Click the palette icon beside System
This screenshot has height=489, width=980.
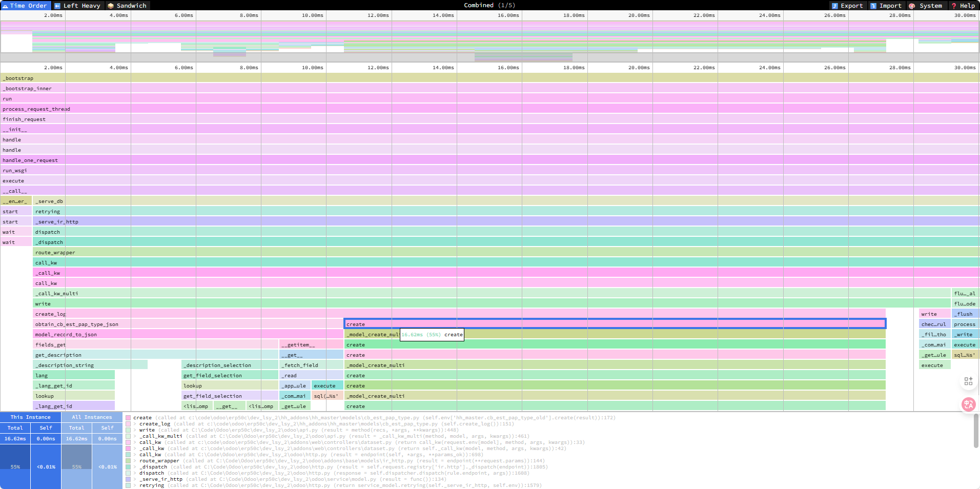pyautogui.click(x=912, y=6)
